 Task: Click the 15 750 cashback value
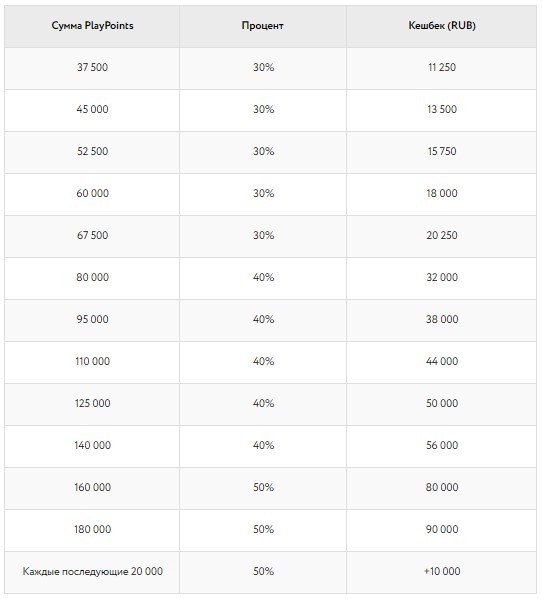coord(442,151)
